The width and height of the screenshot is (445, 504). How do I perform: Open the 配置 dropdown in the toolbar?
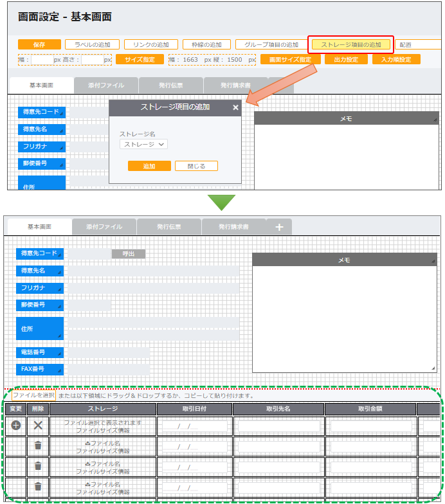[418, 44]
